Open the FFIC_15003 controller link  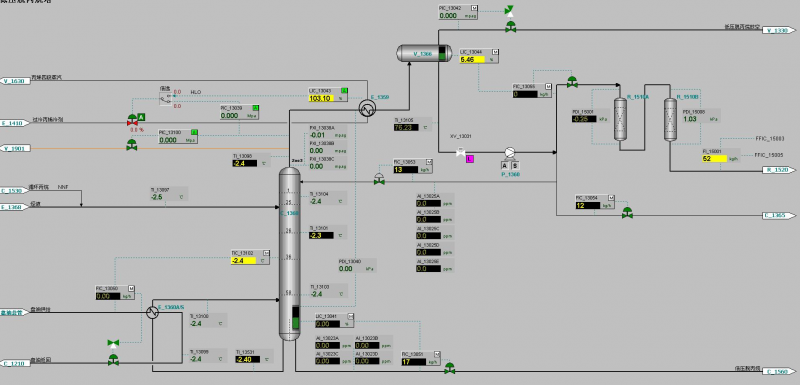pos(769,139)
